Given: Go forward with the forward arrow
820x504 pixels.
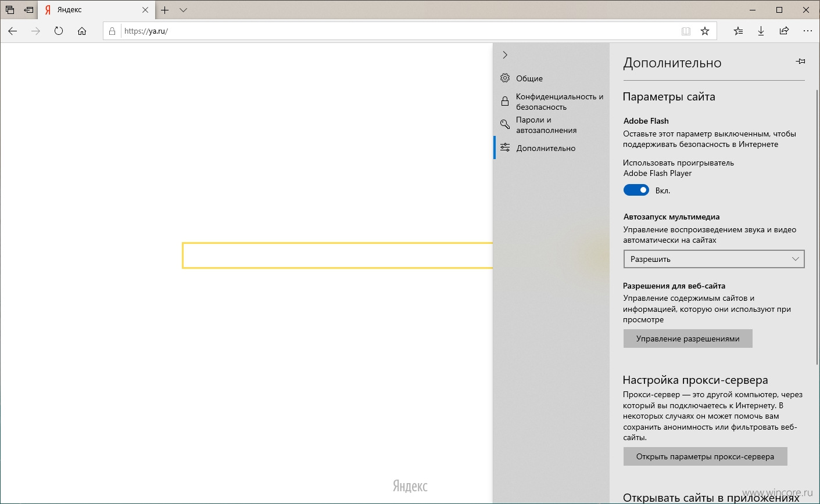Looking at the screenshot, I should (36, 31).
